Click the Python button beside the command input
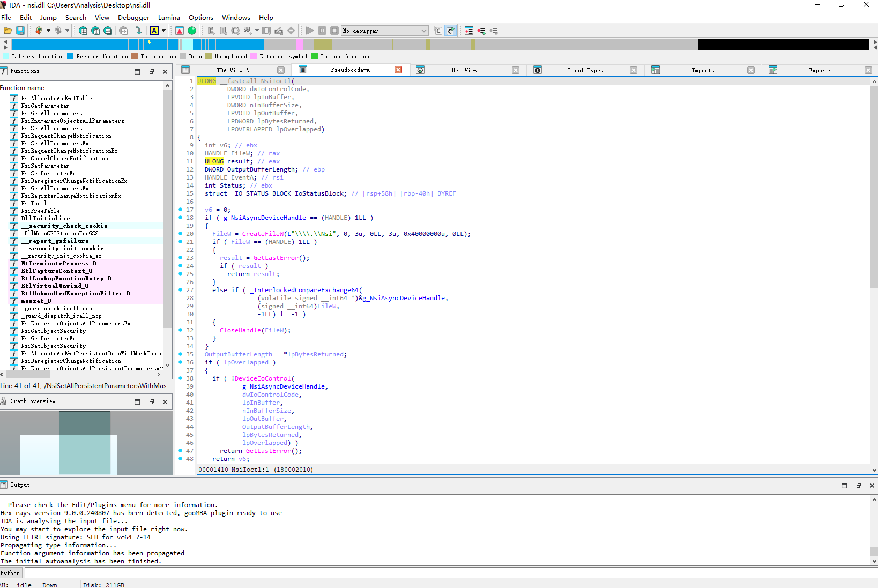 click(x=10, y=573)
